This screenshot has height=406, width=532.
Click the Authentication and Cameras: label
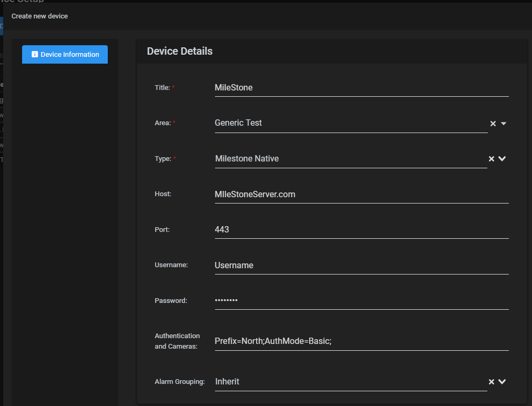pyautogui.click(x=177, y=341)
